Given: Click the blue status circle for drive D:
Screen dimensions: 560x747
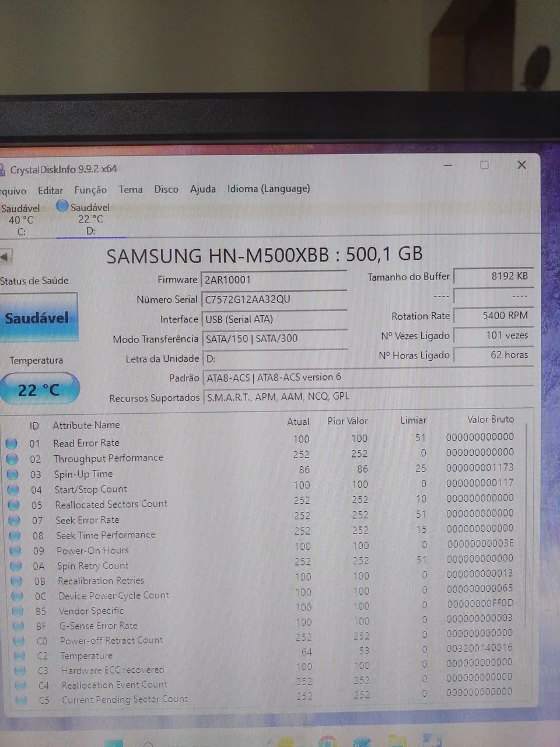Looking at the screenshot, I should click(x=62, y=206).
